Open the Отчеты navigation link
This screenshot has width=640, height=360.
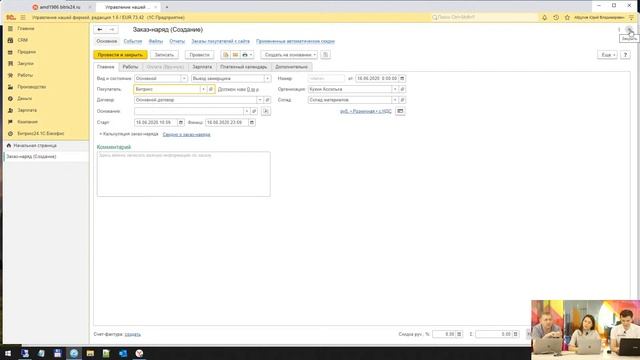[177, 41]
